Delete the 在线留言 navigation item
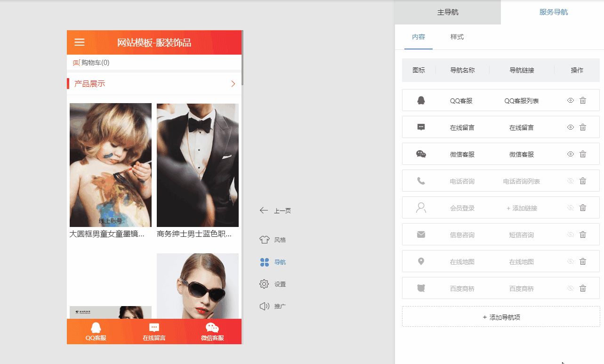604x364 pixels. [x=583, y=127]
